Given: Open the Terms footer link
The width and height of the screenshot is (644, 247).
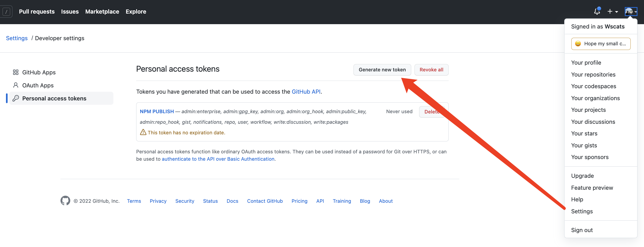Looking at the screenshot, I should [x=134, y=201].
